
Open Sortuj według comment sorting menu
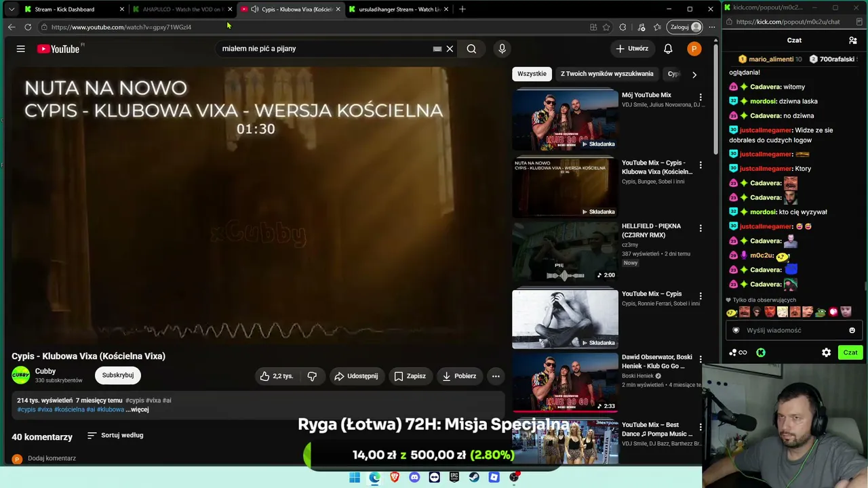(x=115, y=435)
